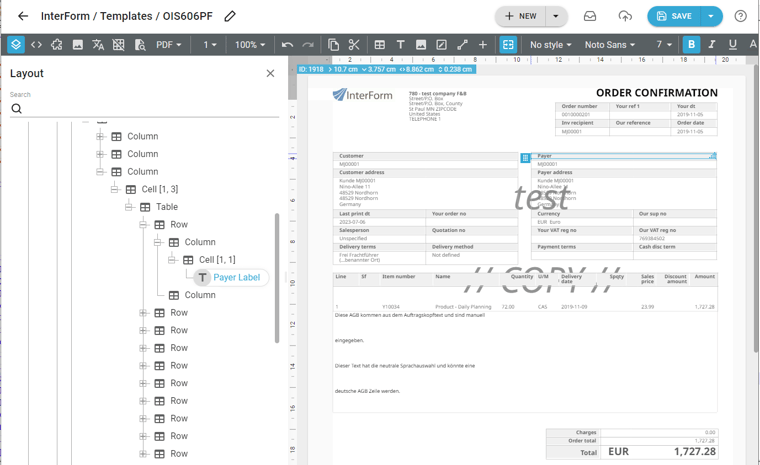Click the crossed grid icon

point(119,45)
